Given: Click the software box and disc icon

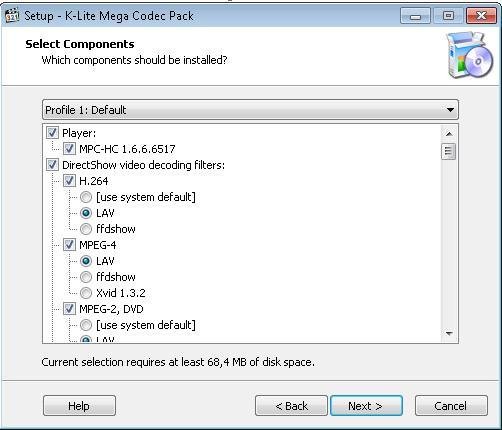Looking at the screenshot, I should [x=470, y=55].
